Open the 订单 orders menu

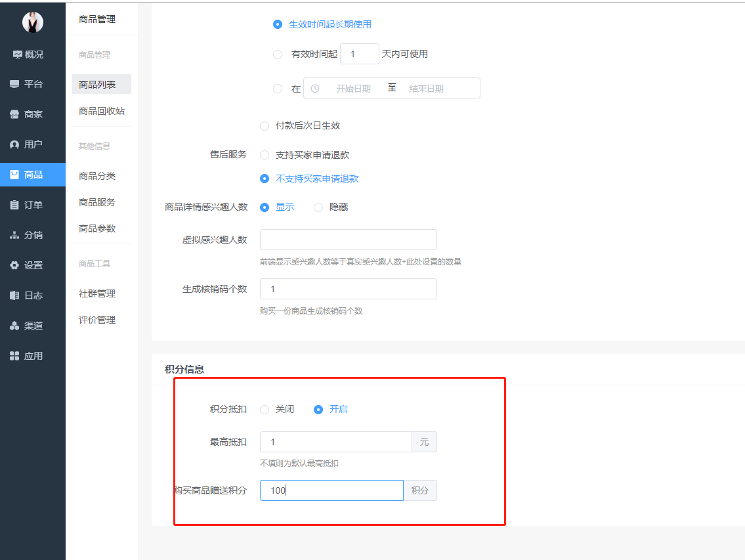[x=33, y=205]
